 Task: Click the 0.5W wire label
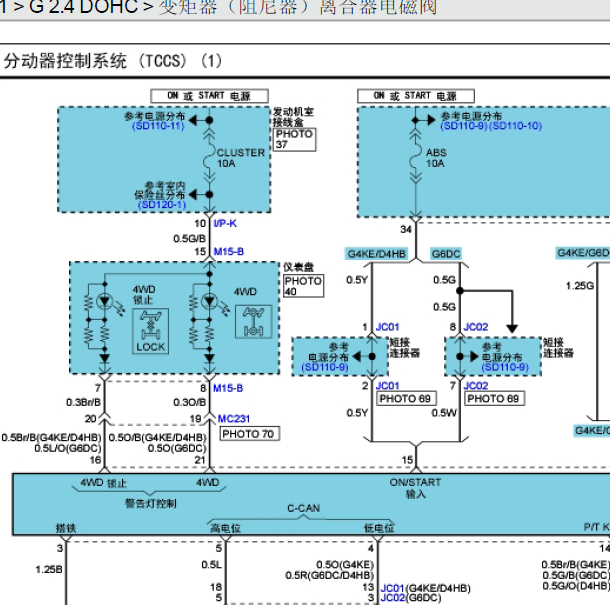coord(444,413)
